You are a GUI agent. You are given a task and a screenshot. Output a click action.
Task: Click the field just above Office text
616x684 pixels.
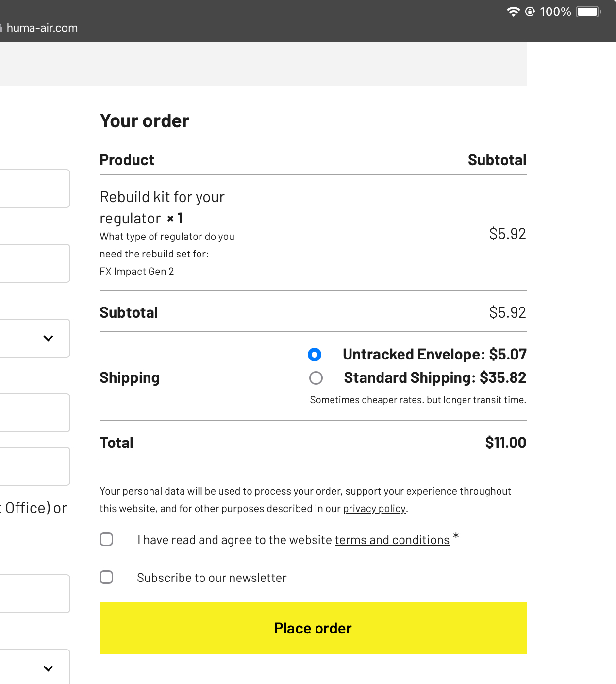click(x=35, y=466)
